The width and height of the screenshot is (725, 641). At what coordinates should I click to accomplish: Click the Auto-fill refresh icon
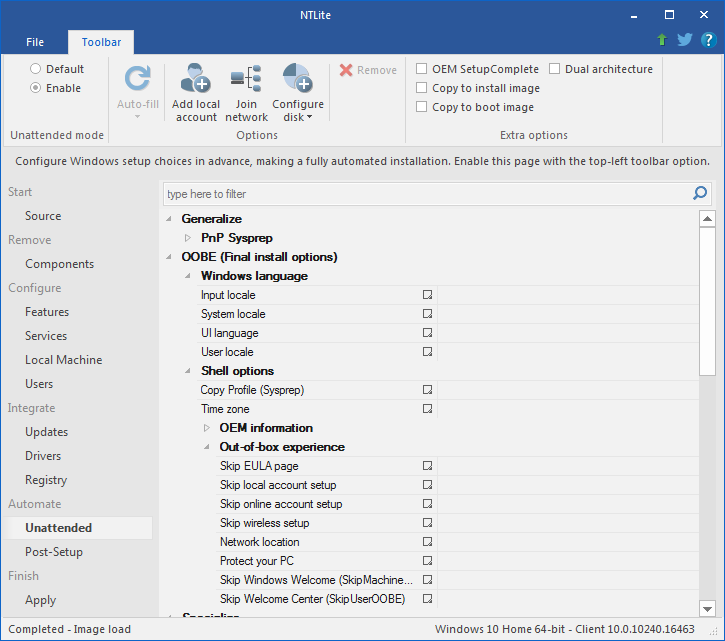tap(138, 78)
